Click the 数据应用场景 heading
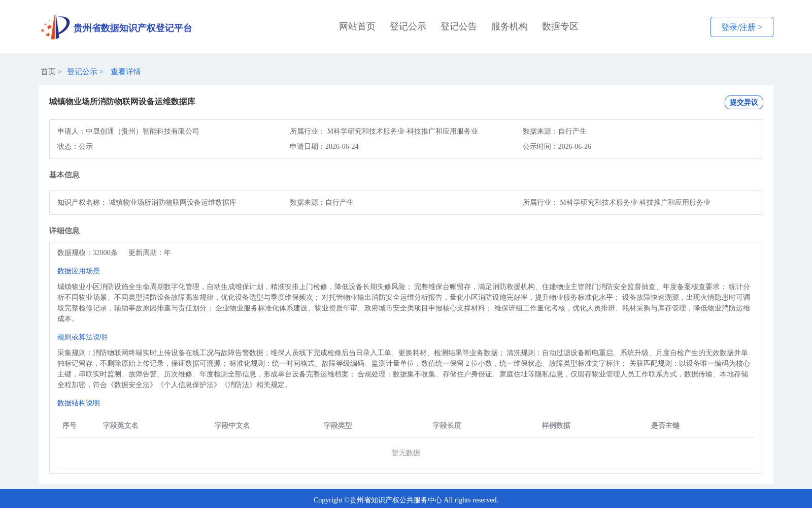The width and height of the screenshot is (812, 508). pyautogui.click(x=79, y=271)
